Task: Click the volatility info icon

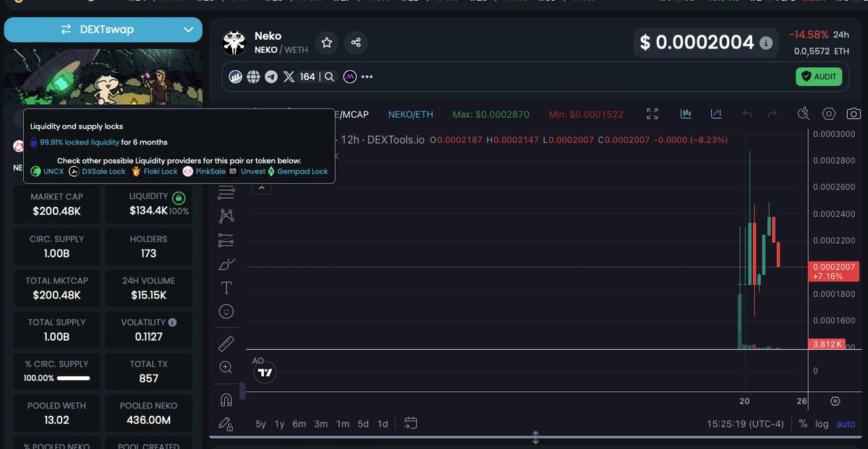Action: coord(172,322)
